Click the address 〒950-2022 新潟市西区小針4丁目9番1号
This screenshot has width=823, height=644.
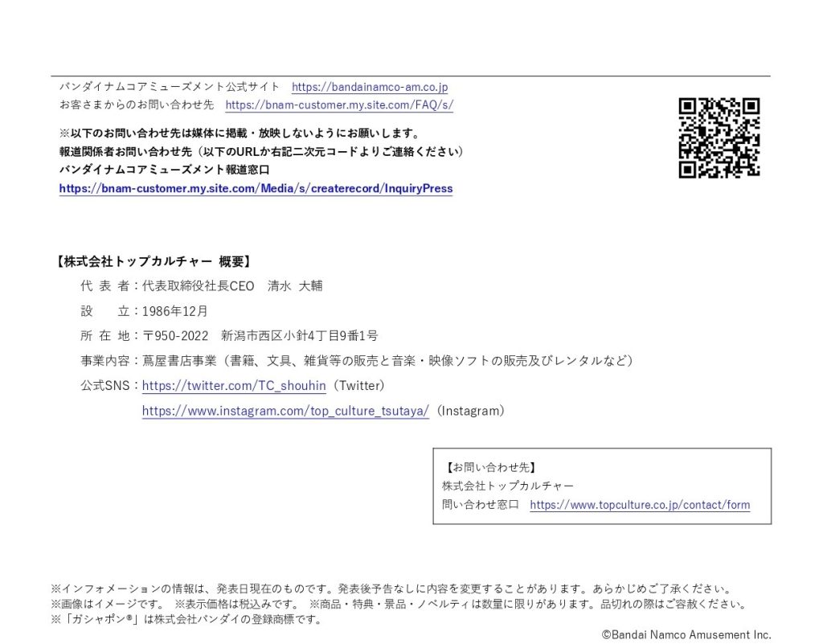(x=260, y=336)
